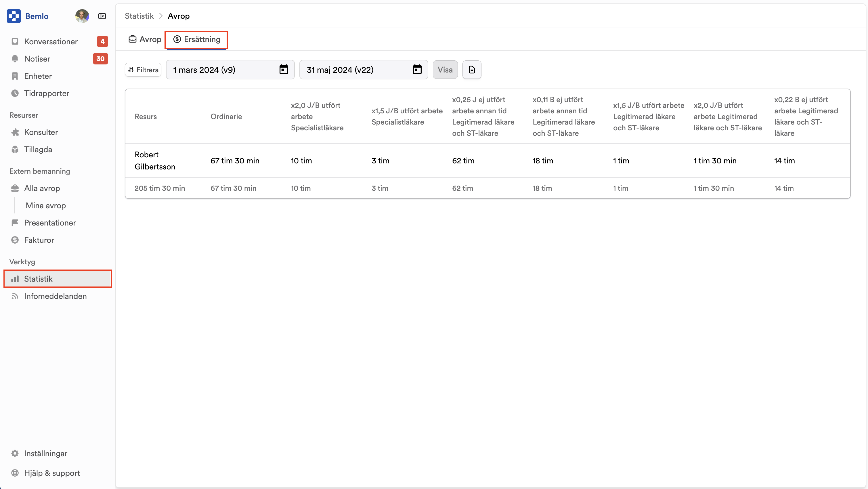
Task: Click the Visa button
Action: point(445,69)
